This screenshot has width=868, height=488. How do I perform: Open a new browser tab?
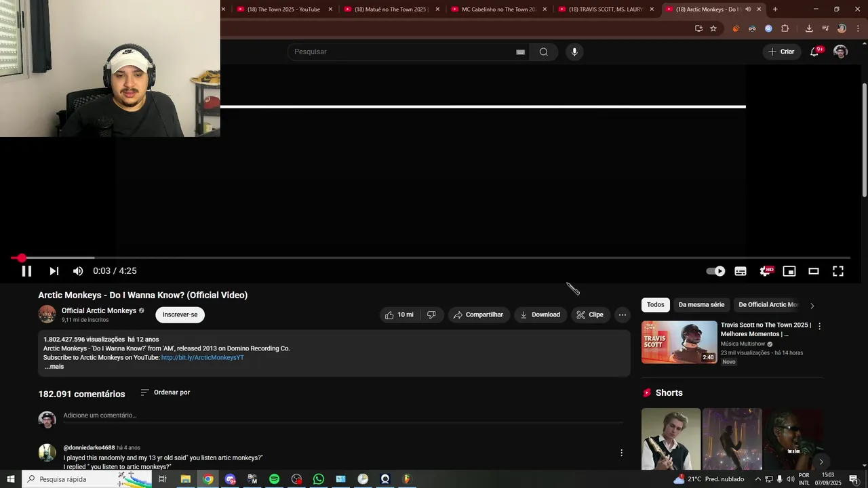pos(775,9)
